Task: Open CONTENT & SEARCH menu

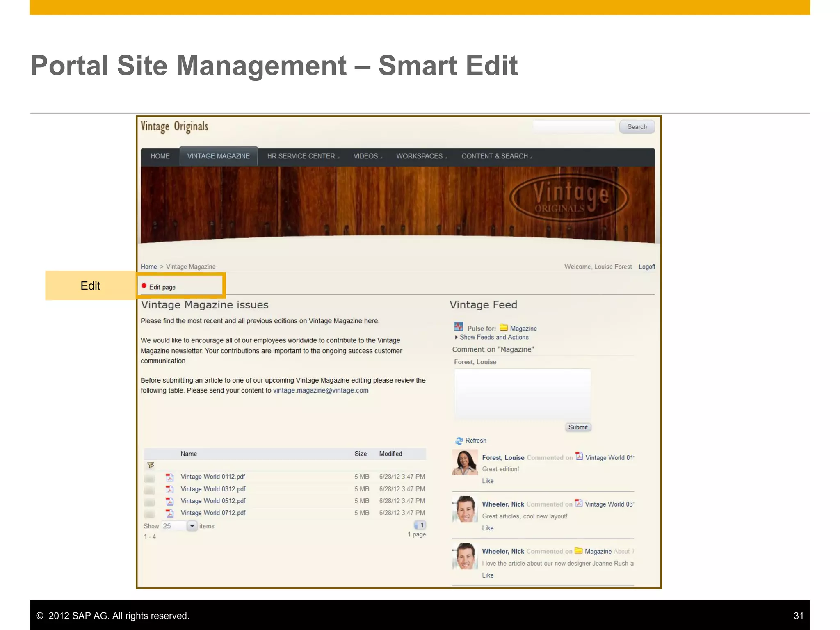Action: [496, 156]
